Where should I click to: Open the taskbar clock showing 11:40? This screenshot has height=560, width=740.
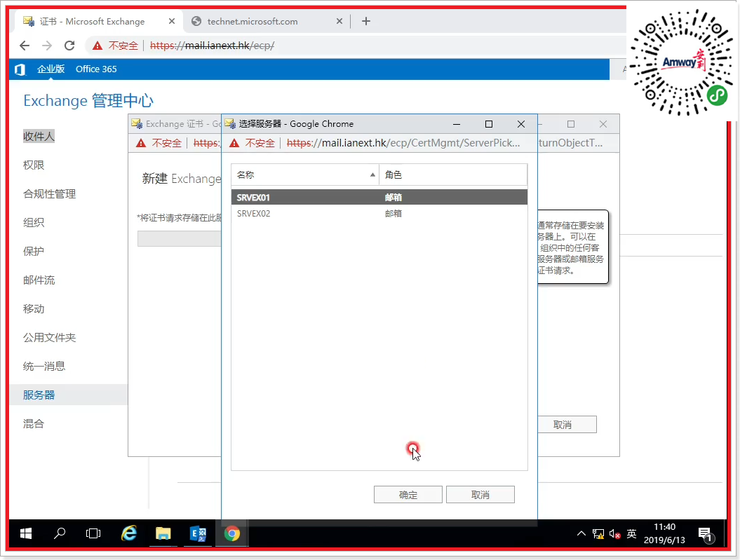click(664, 533)
